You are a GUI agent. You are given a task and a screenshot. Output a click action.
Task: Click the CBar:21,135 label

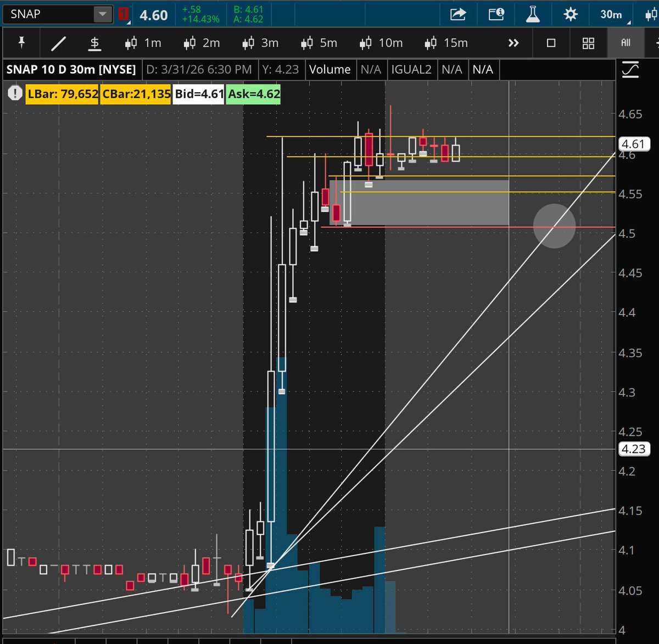136,94
